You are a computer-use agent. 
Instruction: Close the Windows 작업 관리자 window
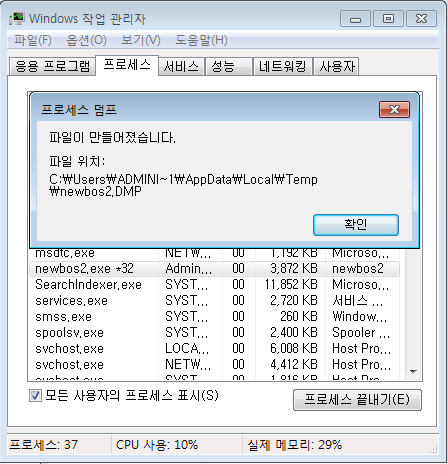[421, 19]
